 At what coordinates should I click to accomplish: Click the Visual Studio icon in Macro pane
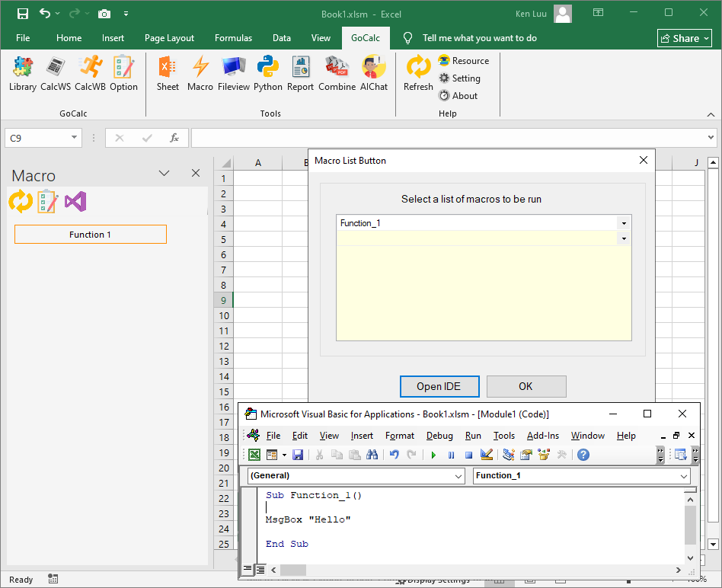click(x=75, y=202)
